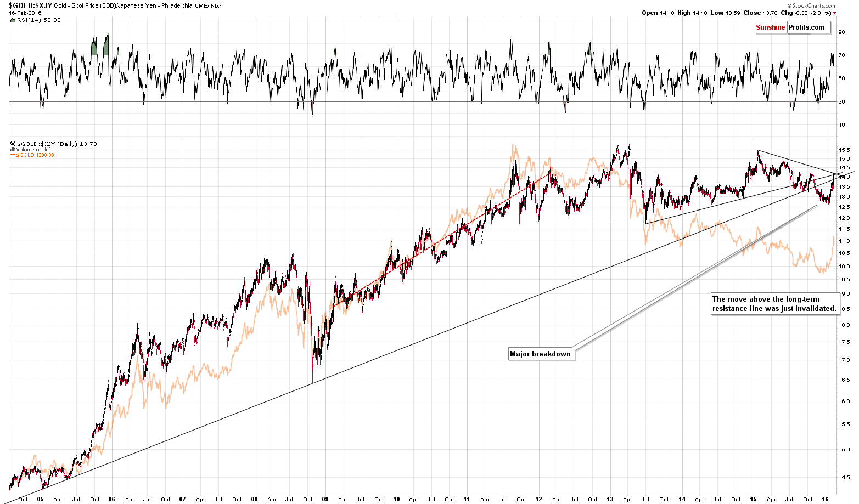Click the orange line marker before $GOLD 1200.90
This screenshot has height=504, width=859.
pyautogui.click(x=13, y=155)
